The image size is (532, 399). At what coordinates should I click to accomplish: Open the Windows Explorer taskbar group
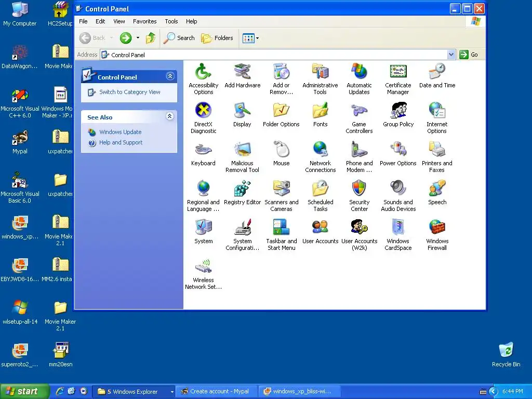(134, 392)
